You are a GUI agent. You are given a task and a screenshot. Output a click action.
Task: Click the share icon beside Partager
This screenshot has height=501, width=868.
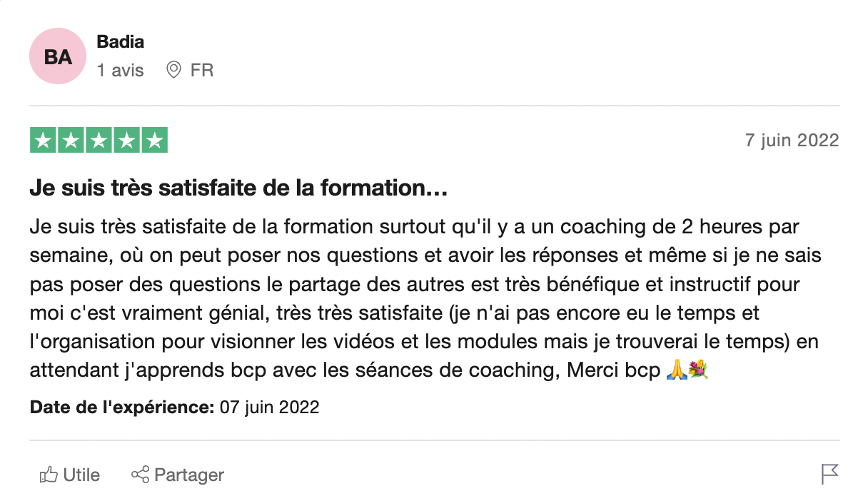pyautogui.click(x=140, y=475)
